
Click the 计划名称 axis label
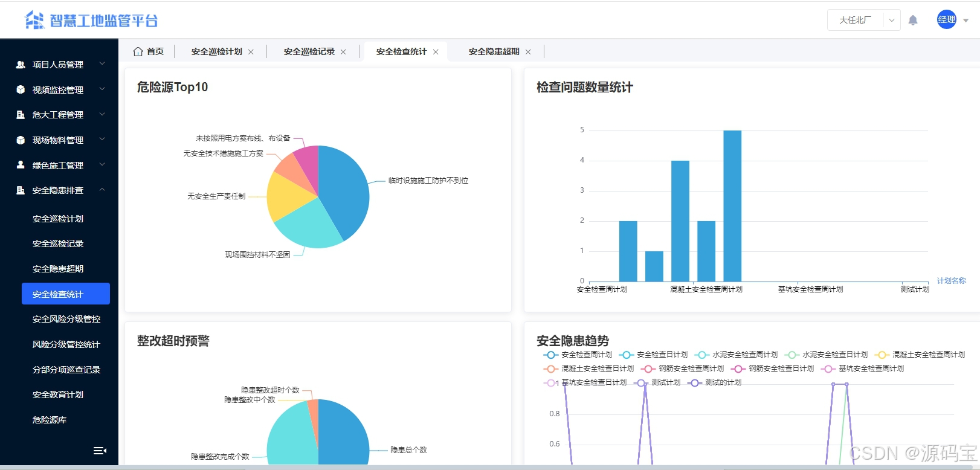(x=952, y=281)
